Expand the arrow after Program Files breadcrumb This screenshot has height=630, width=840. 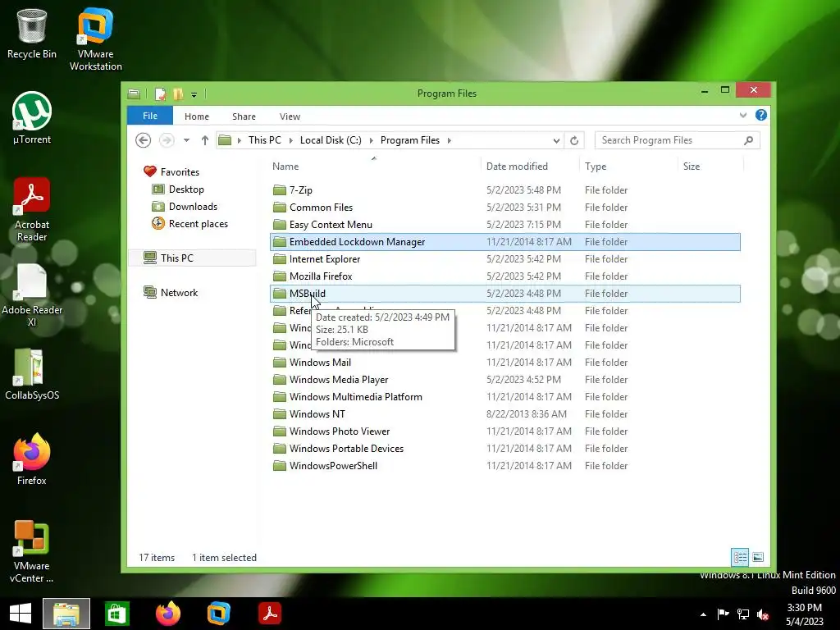[449, 140]
